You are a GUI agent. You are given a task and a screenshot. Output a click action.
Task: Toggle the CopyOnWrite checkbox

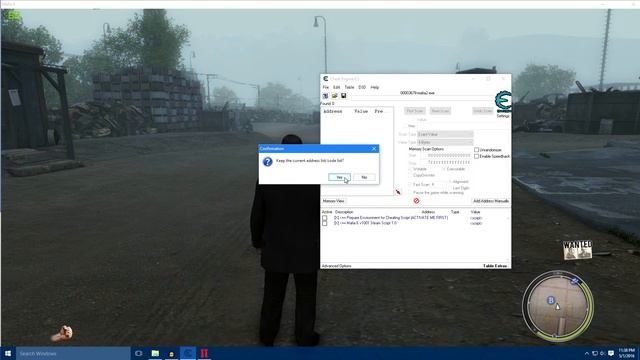click(x=411, y=175)
